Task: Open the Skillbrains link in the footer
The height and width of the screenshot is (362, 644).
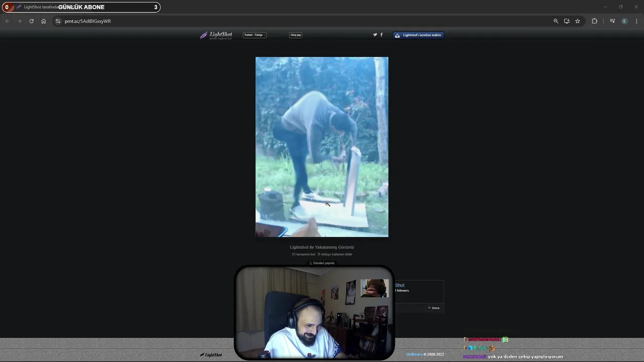Action: [x=415, y=354]
